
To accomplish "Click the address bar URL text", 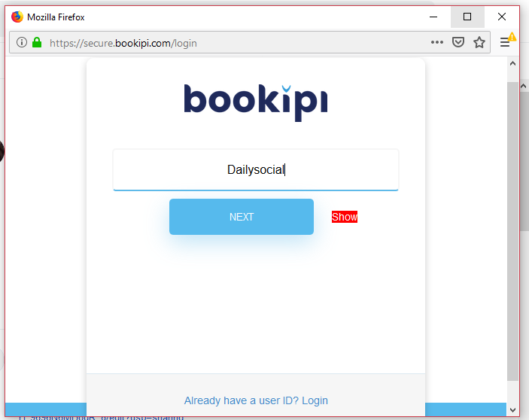I will 123,43.
